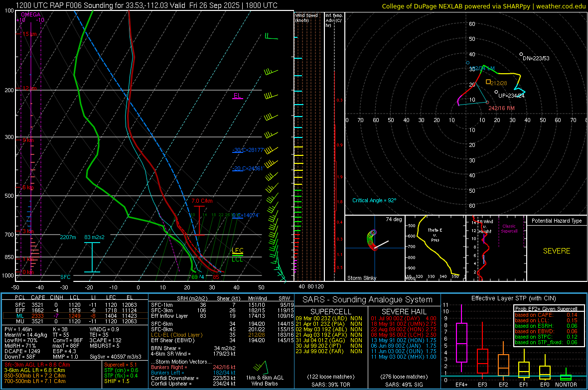Click the 'Potential Hazard Type' header

click(557, 221)
